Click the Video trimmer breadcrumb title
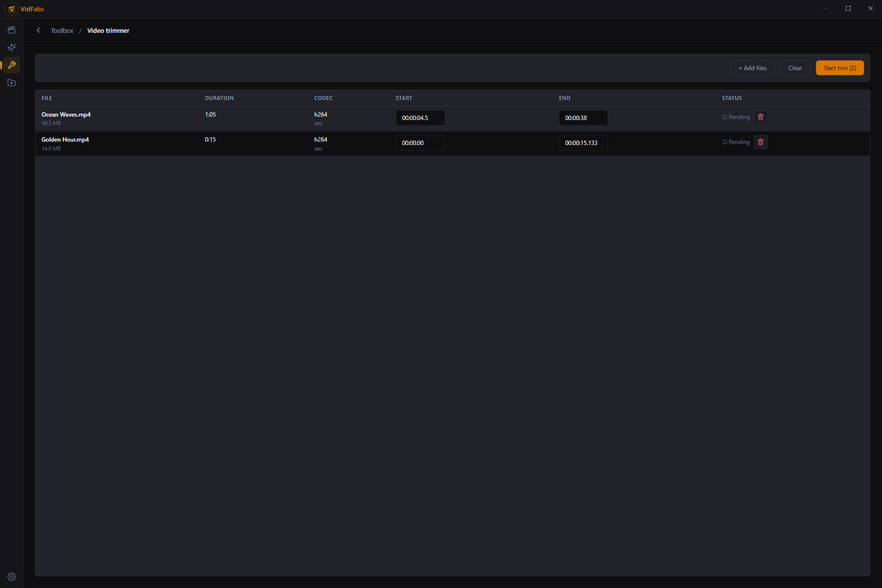This screenshot has height=588, width=882. coord(108,30)
